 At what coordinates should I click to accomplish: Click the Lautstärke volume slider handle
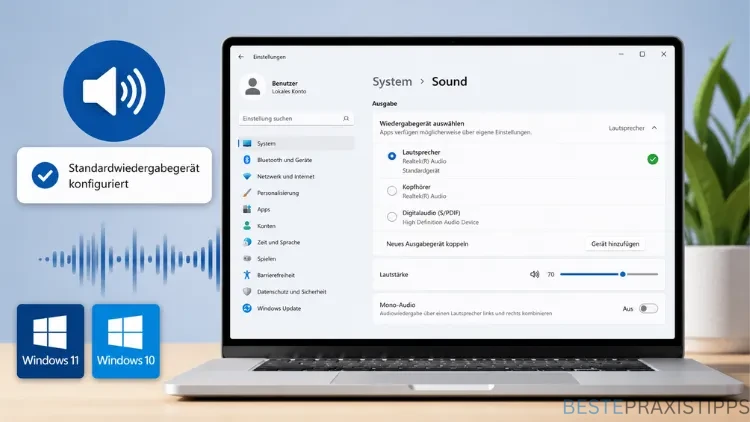pyautogui.click(x=622, y=274)
